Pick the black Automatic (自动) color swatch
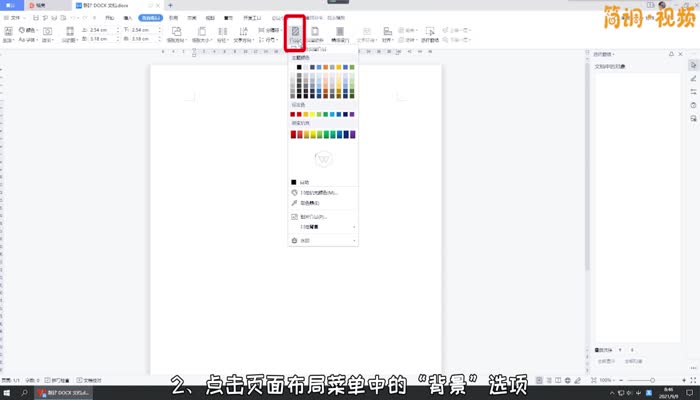The width and height of the screenshot is (700, 400). [x=294, y=182]
